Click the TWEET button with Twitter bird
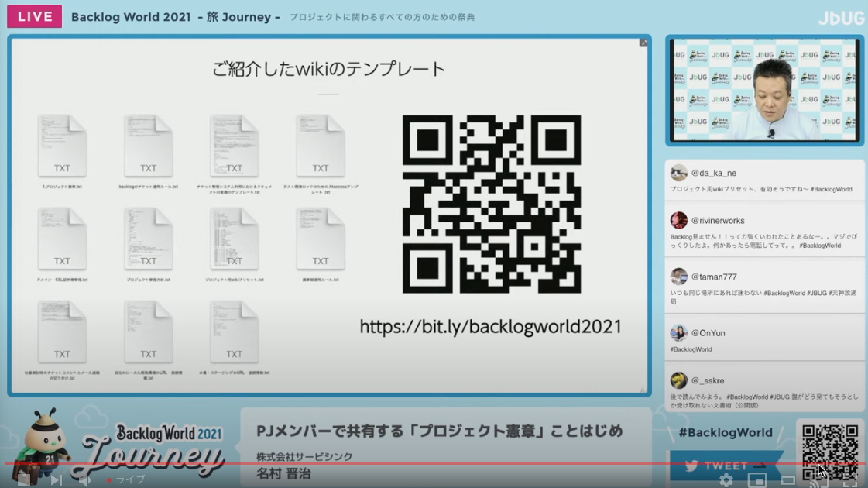This screenshot has width=868, height=488. 726,466
